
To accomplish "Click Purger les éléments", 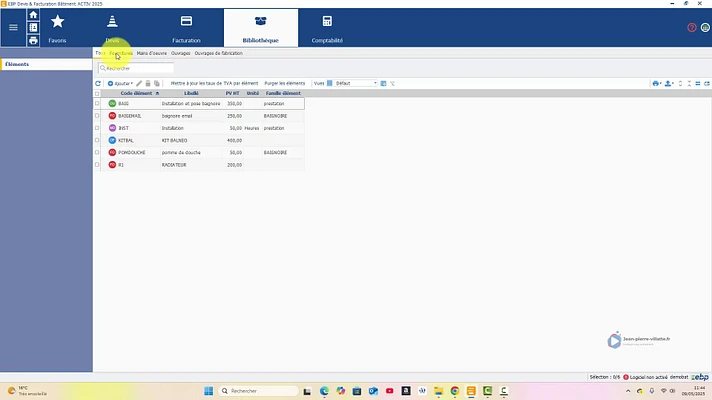I will point(285,84).
